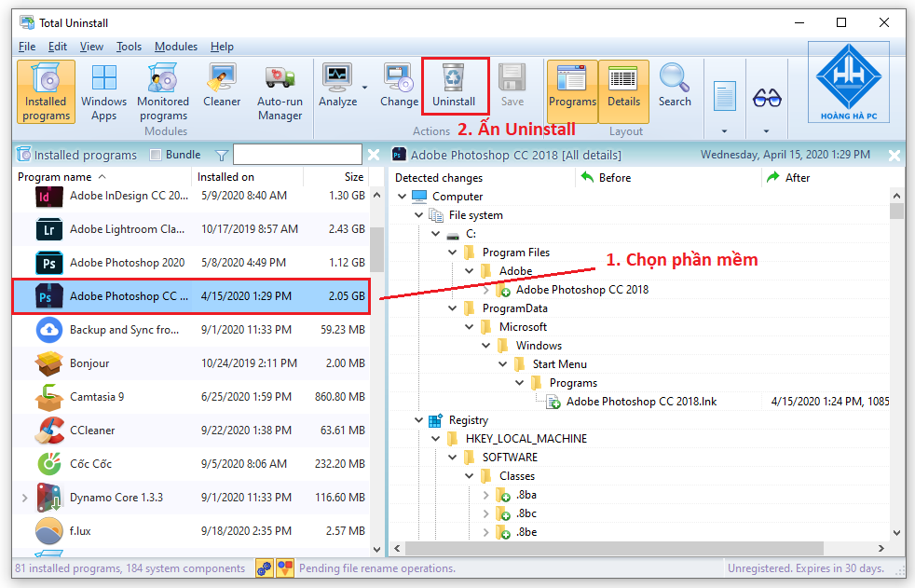Click the unregistered trial notice
Viewport: 915px width, 588px height.
[809, 567]
